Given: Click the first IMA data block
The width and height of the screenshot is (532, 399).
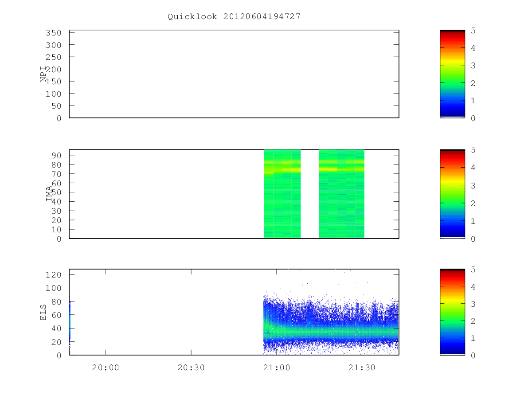Looking at the screenshot, I should click(x=282, y=194).
